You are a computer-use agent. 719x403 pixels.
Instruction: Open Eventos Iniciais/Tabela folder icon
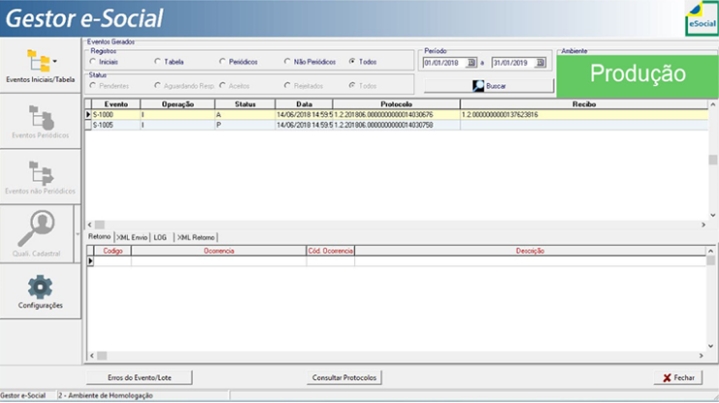pyautogui.click(x=39, y=61)
